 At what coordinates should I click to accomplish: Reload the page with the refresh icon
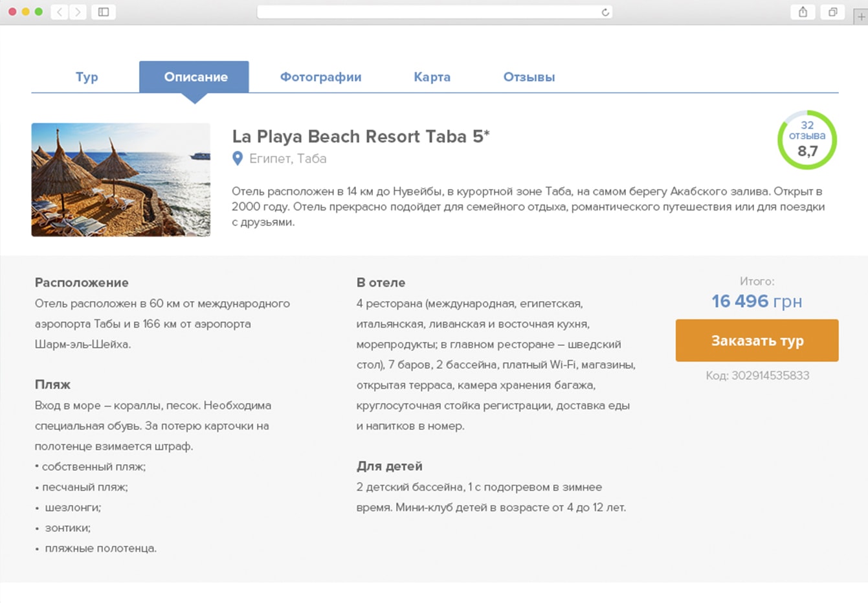point(605,12)
